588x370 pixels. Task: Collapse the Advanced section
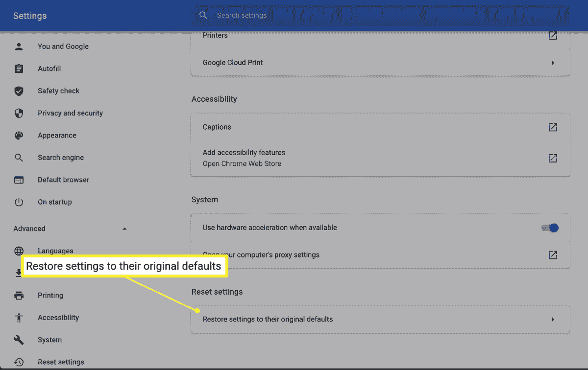[x=125, y=228]
